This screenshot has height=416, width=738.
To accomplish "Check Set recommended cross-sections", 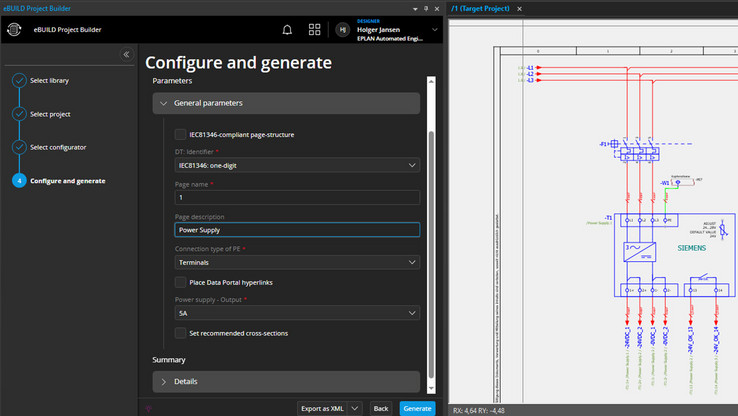I will pos(180,333).
